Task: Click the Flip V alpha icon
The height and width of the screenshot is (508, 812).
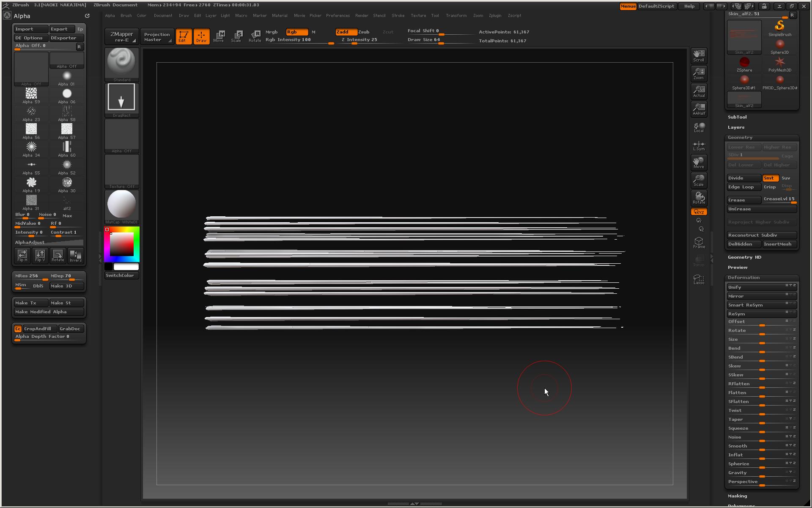Action: click(x=40, y=255)
